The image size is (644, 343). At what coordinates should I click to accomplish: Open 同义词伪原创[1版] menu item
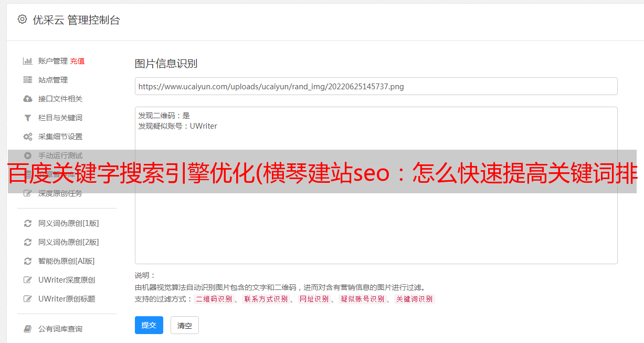[x=68, y=223]
